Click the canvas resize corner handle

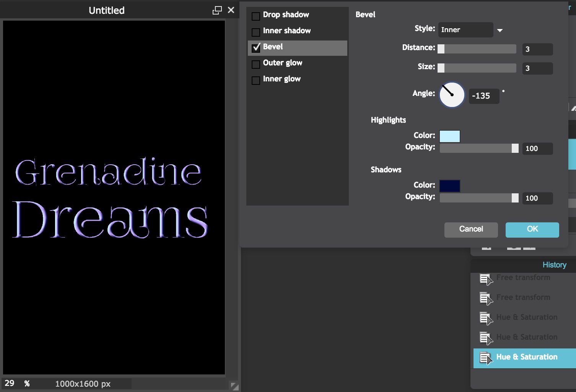click(x=234, y=386)
